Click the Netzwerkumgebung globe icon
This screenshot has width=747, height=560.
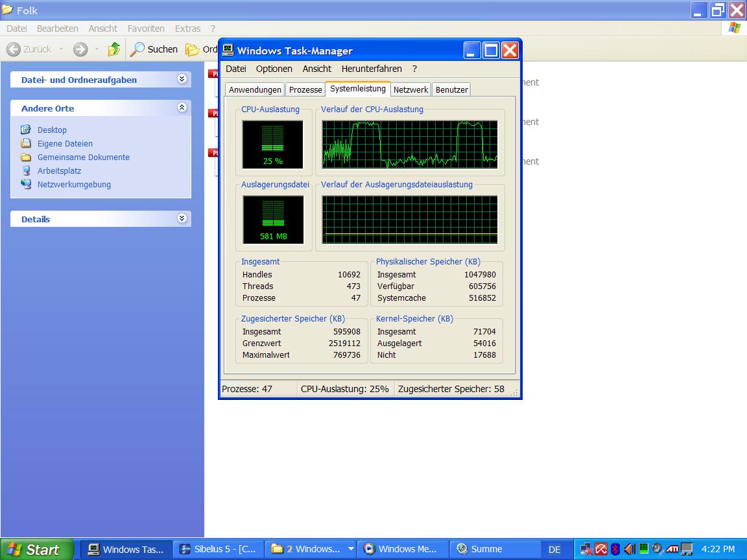(26, 184)
